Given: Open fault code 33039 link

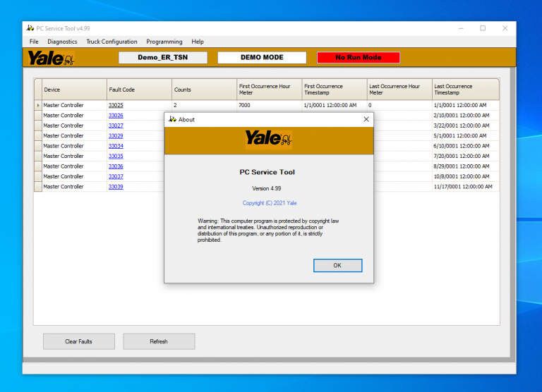Looking at the screenshot, I should click(116, 187).
